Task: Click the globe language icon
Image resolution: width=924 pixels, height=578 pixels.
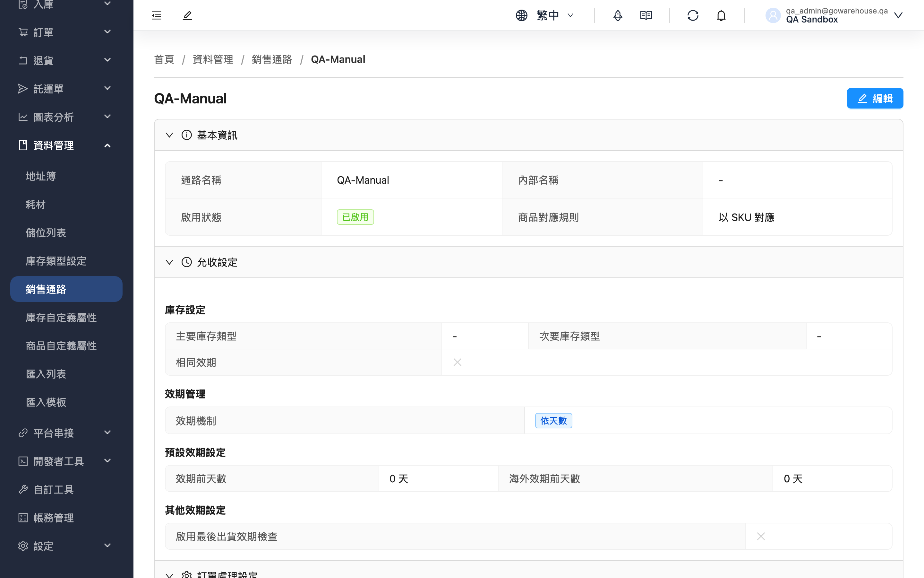Action: tap(522, 15)
